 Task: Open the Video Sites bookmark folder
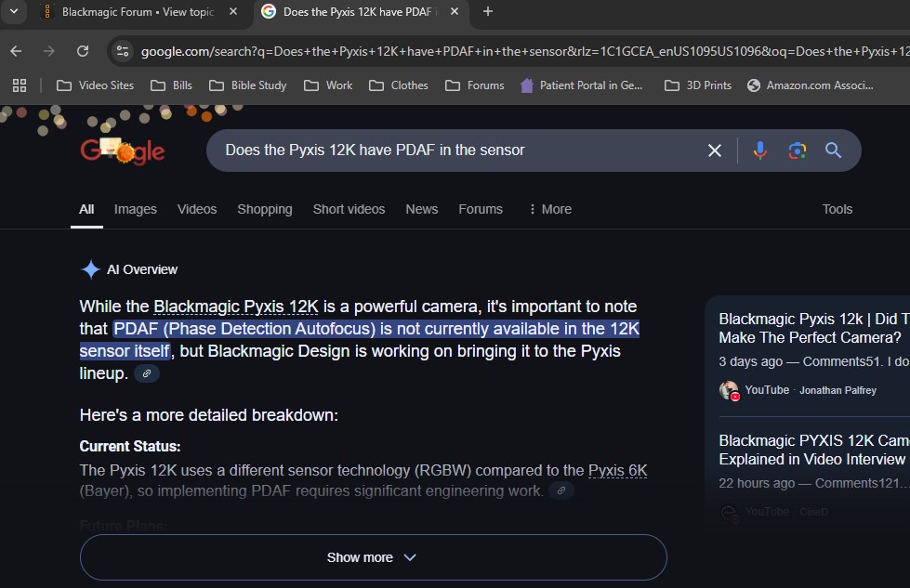pos(95,85)
